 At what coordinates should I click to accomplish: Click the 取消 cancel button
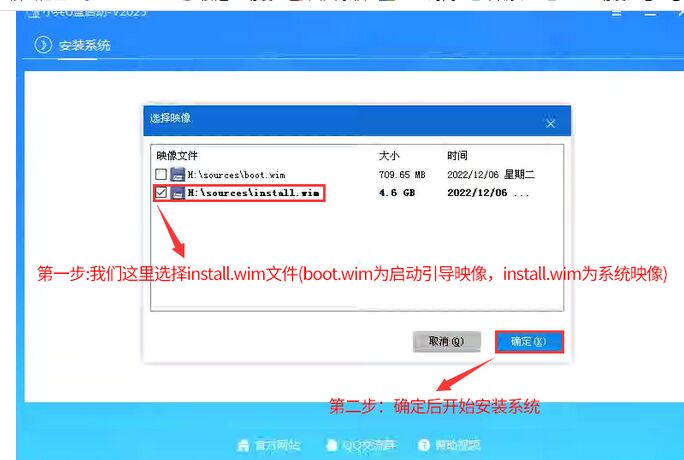pos(447,341)
